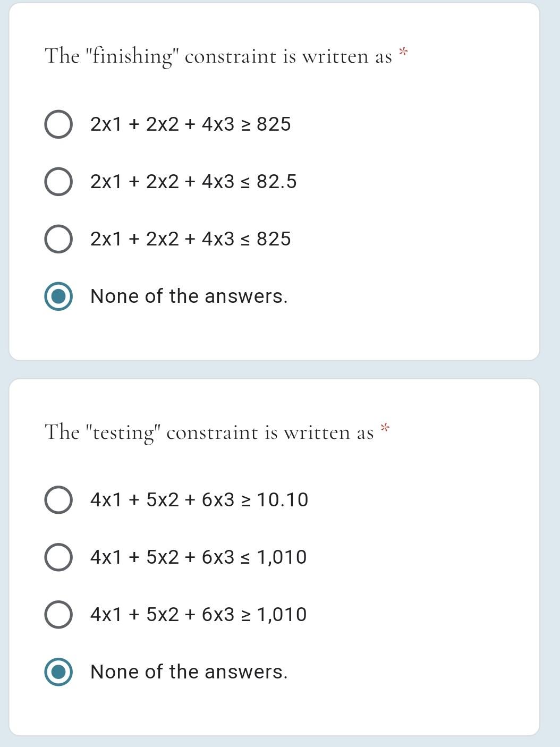560x747 pixels.
Task: Click the first answer label text in finishing question
Action: (190, 124)
